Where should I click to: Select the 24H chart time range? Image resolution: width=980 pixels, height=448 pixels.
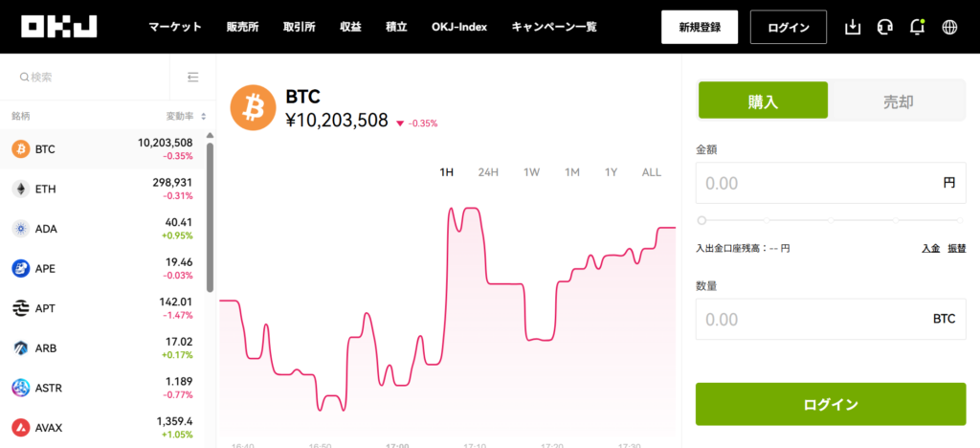pos(488,172)
